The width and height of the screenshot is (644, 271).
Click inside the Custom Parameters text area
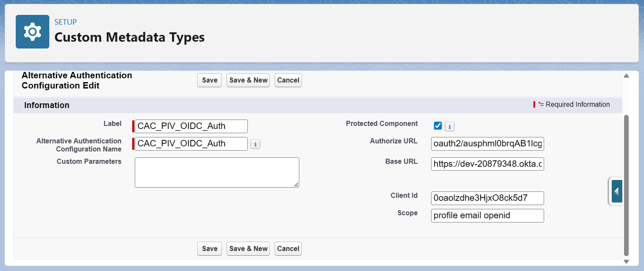point(217,172)
